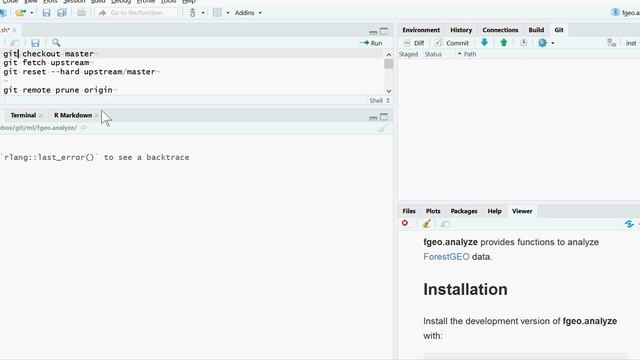Save all open documents icon
This screenshot has width=640, height=360.
(x=62, y=13)
